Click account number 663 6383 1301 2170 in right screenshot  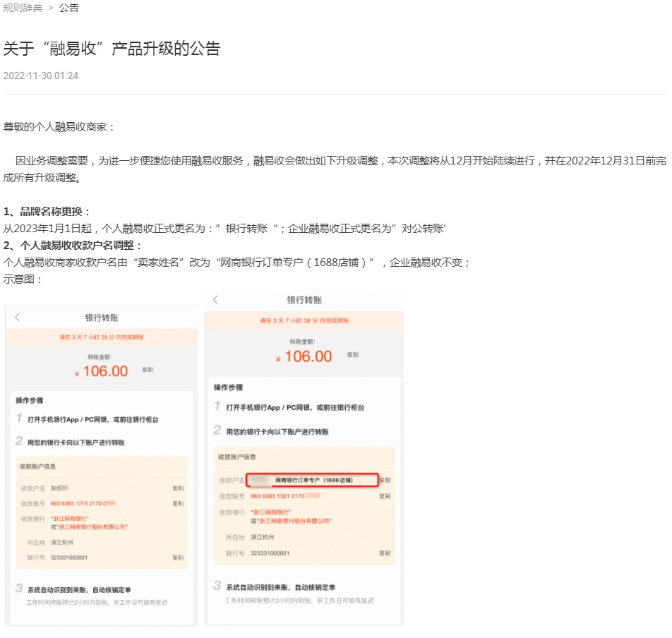pos(285,496)
